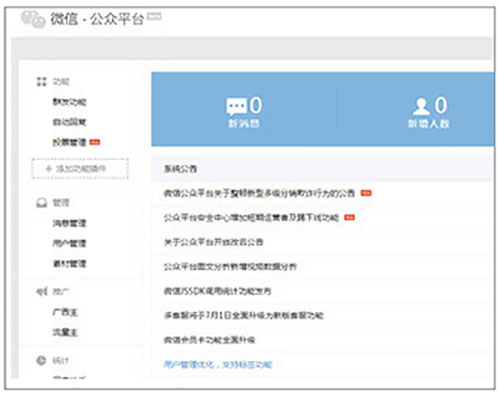Click the 微信·公众平台 title text

[97, 19]
